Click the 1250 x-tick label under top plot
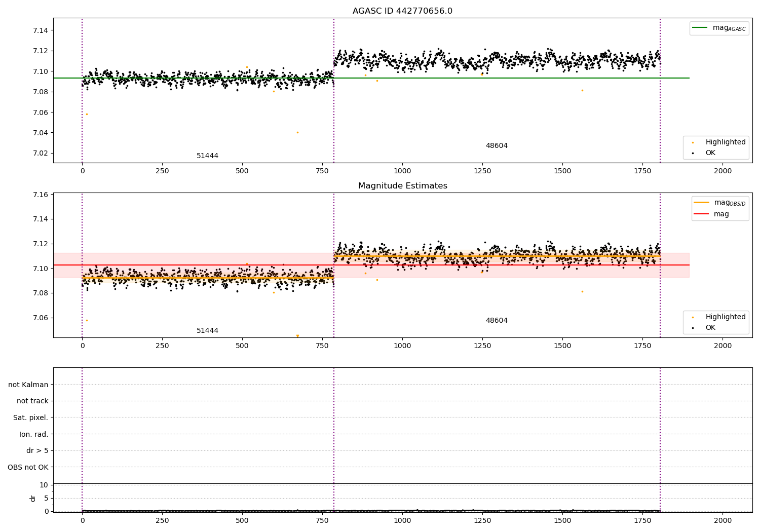This screenshot has height=532, width=760. [x=482, y=171]
